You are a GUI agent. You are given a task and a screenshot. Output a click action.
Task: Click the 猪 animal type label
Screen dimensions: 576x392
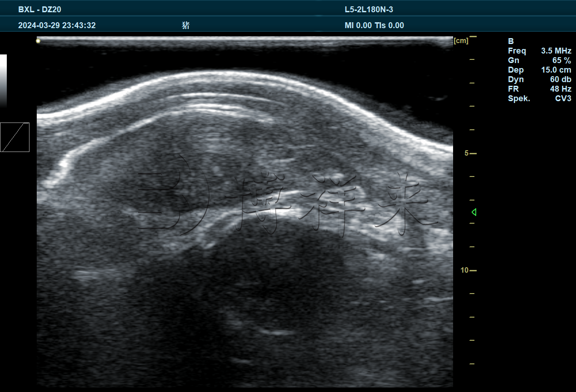click(185, 25)
